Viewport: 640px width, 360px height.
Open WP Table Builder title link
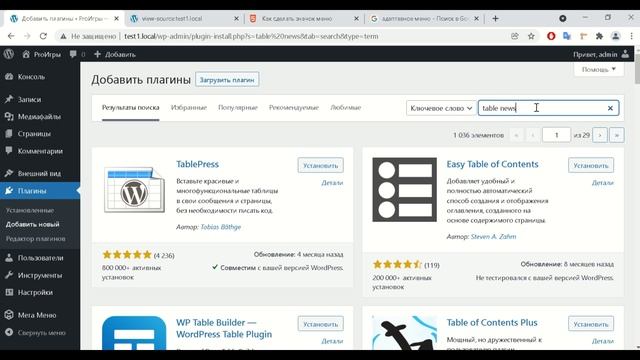224,328
